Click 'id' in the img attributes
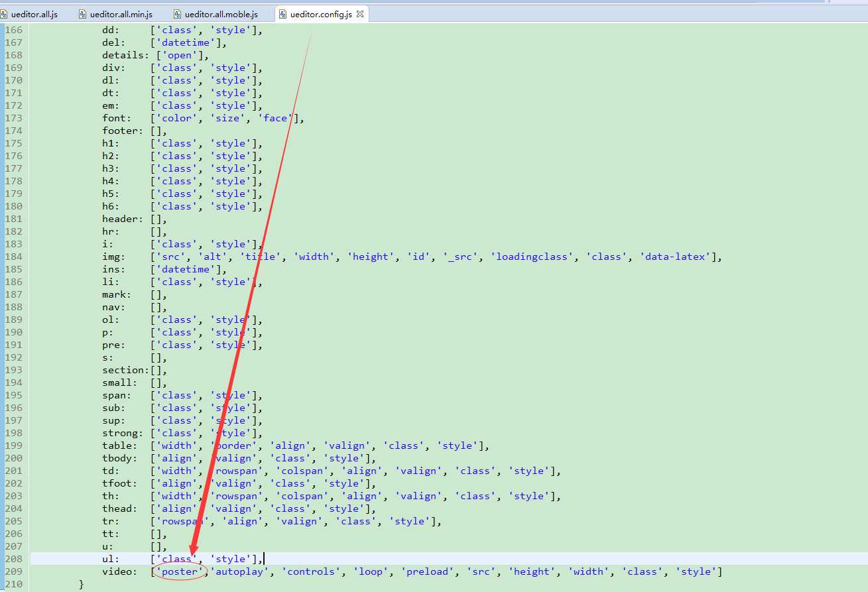This screenshot has width=868, height=592. pyautogui.click(x=419, y=257)
